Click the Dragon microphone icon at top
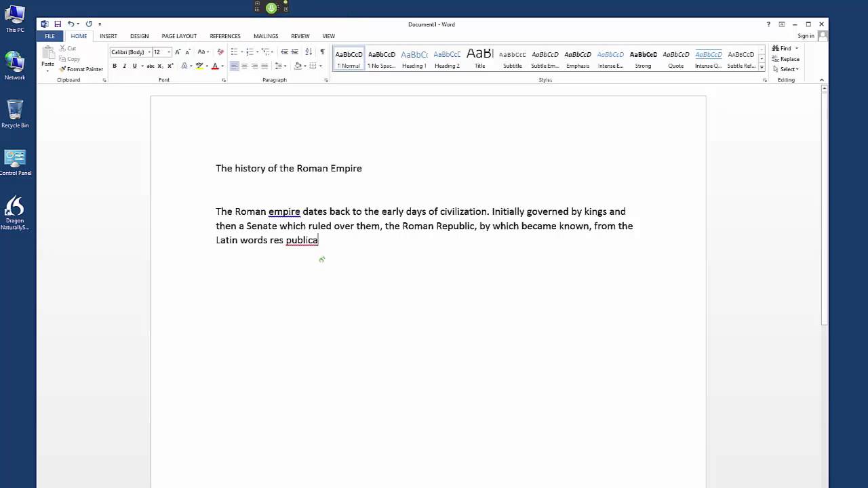This screenshot has height=488, width=868. (x=271, y=7)
